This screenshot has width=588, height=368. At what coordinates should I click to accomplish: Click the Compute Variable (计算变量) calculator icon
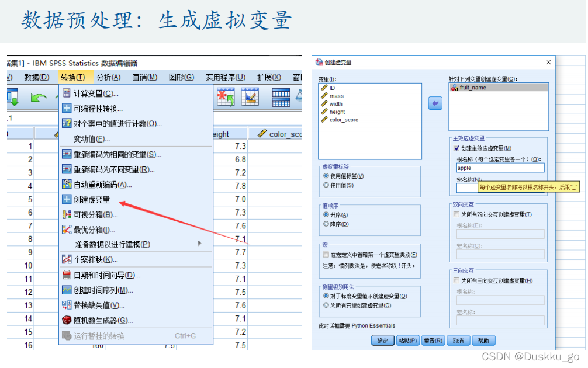pos(67,93)
